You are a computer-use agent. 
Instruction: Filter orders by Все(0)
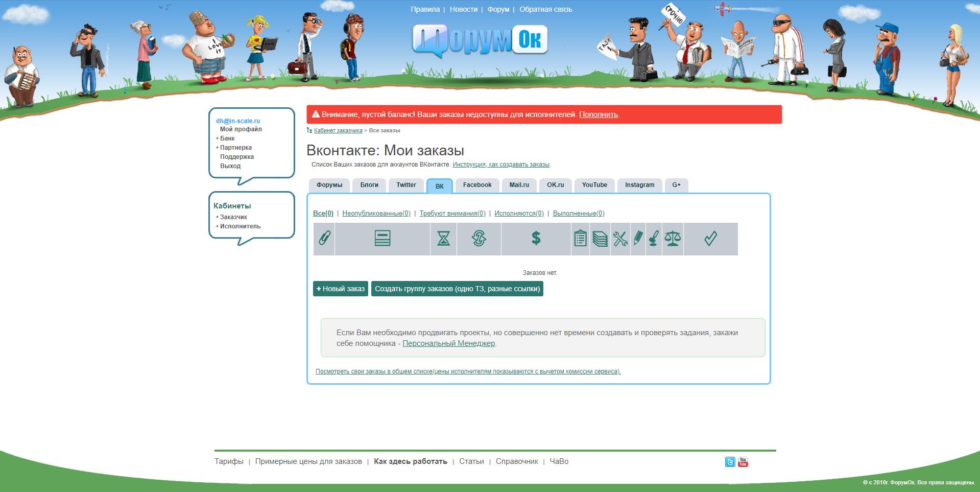[323, 214]
